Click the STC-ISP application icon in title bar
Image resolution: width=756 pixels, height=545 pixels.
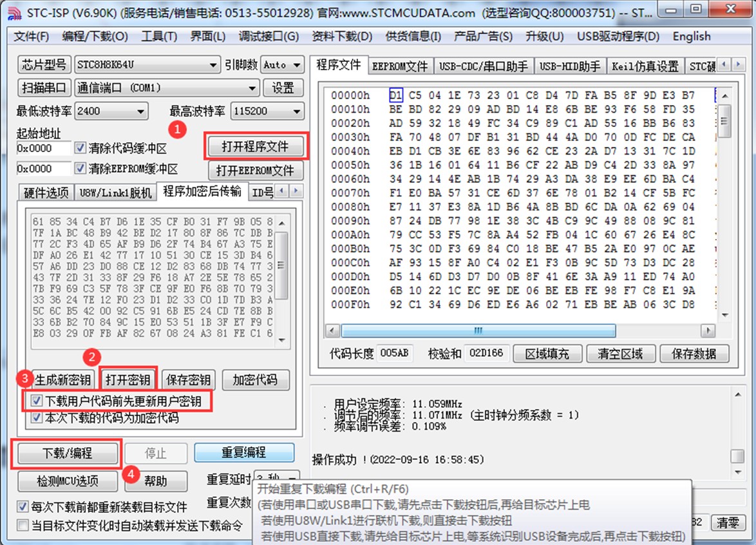[x=14, y=13]
